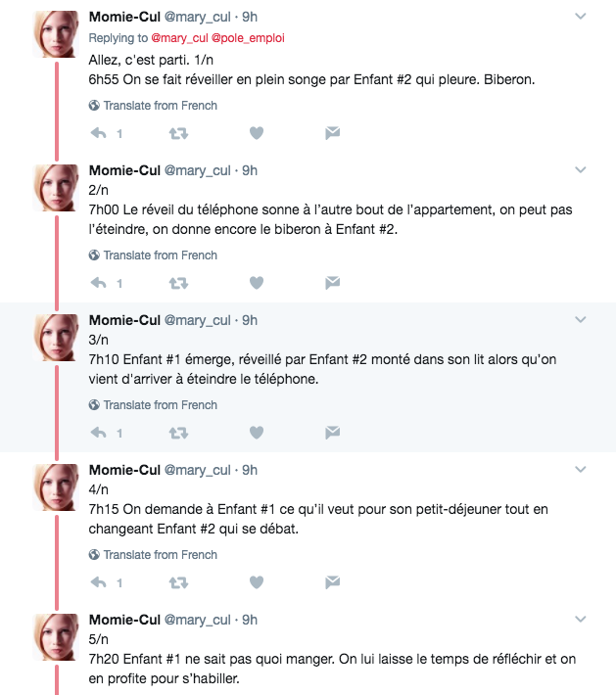Open the chevron menu on the 5/n tweet

580,620
